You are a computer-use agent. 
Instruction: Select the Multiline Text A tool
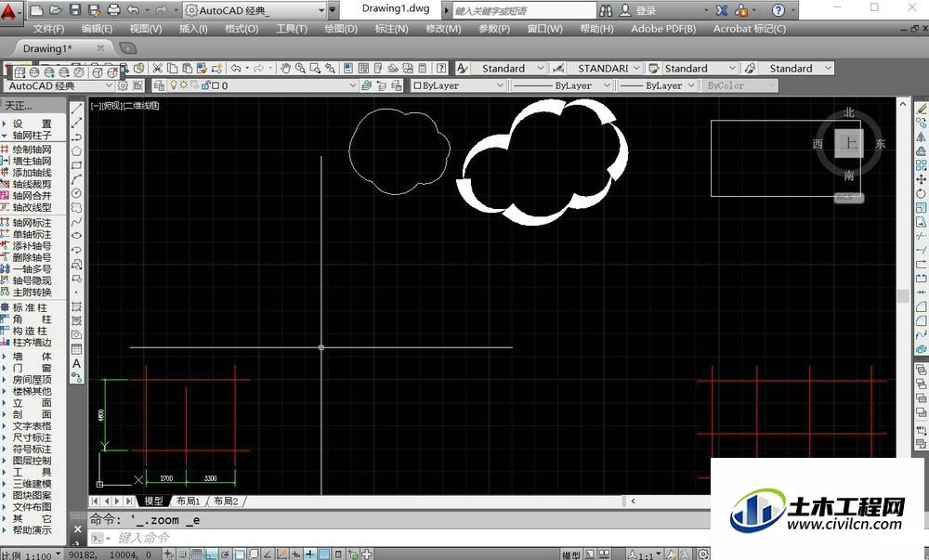76,363
